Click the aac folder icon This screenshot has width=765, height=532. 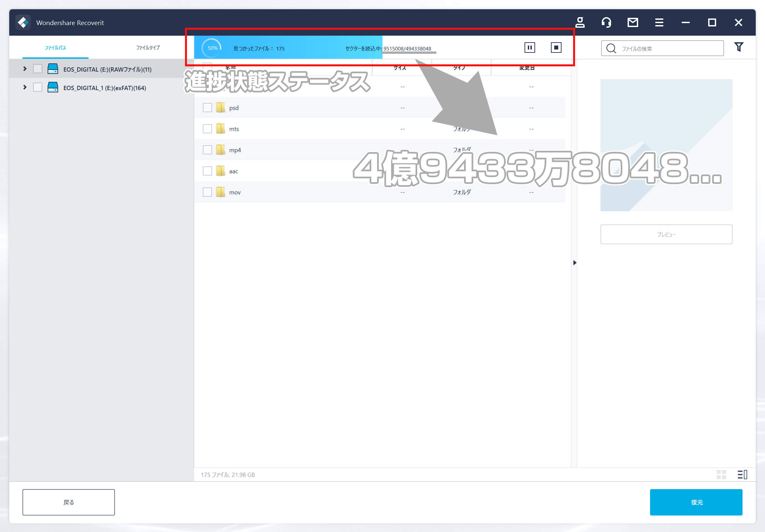pyautogui.click(x=220, y=171)
